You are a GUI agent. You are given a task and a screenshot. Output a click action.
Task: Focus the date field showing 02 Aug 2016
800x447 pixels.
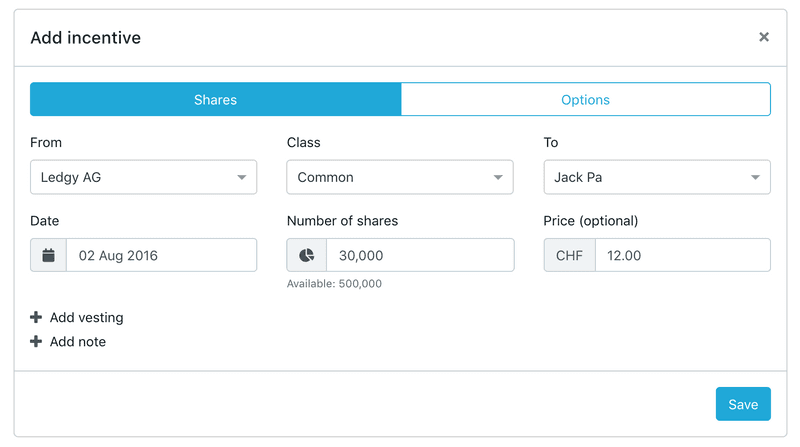pos(162,255)
